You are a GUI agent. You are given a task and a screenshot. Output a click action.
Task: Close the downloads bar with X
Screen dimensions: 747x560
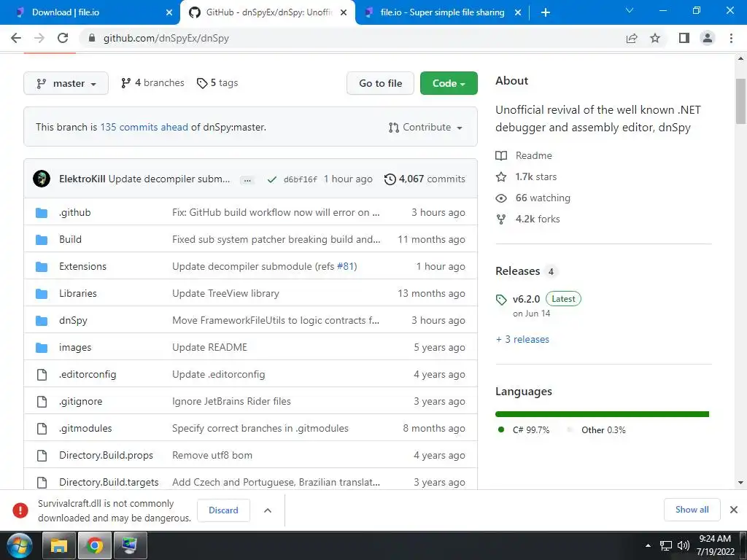(x=734, y=510)
